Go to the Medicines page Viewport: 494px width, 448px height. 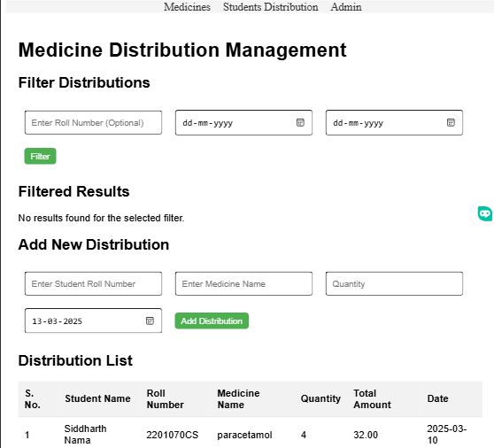point(187,7)
